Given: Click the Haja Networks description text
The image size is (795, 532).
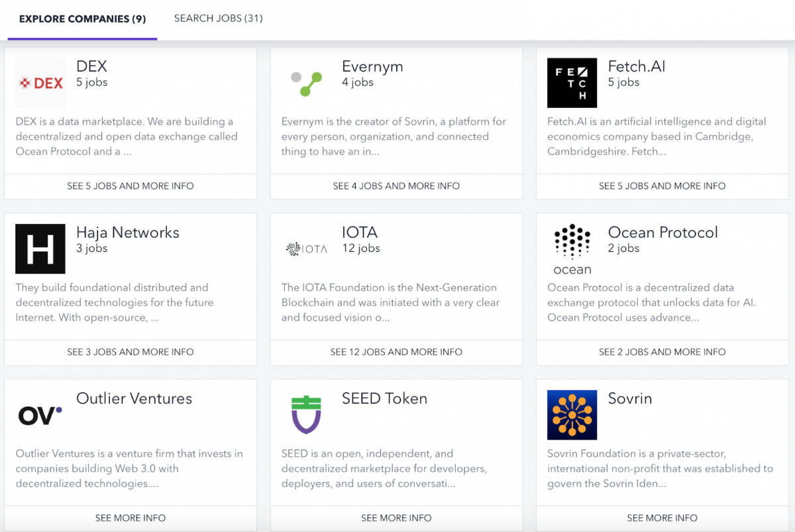Looking at the screenshot, I should coord(115,303).
